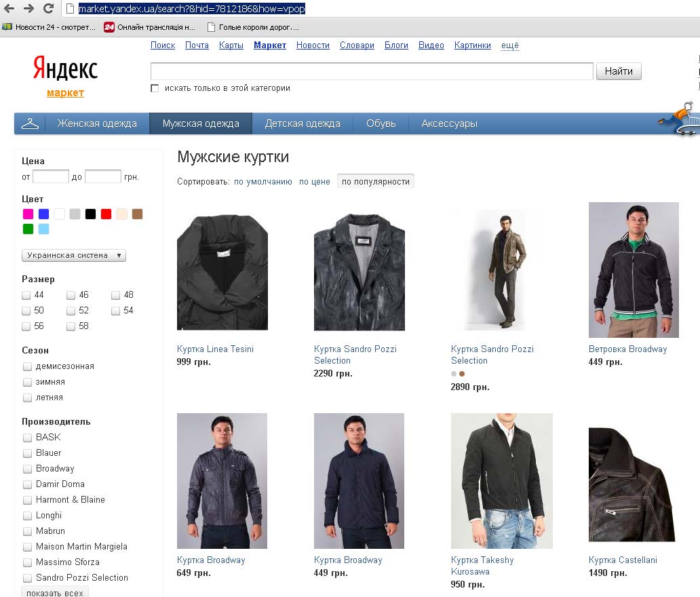Click the clothes hanger icon in navigation bar
The height and width of the screenshot is (597, 700).
click(x=30, y=123)
